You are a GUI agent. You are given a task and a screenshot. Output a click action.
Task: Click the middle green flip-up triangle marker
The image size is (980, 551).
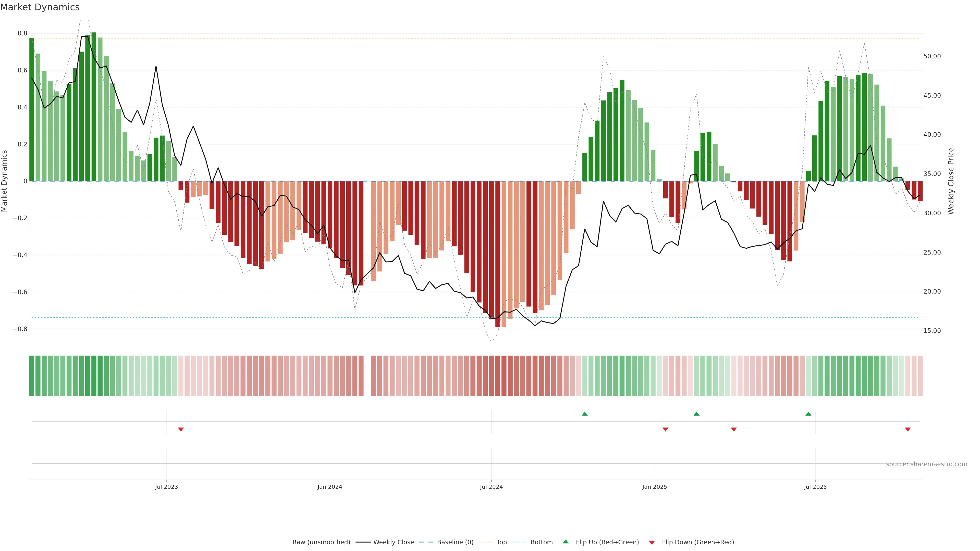[696, 414]
